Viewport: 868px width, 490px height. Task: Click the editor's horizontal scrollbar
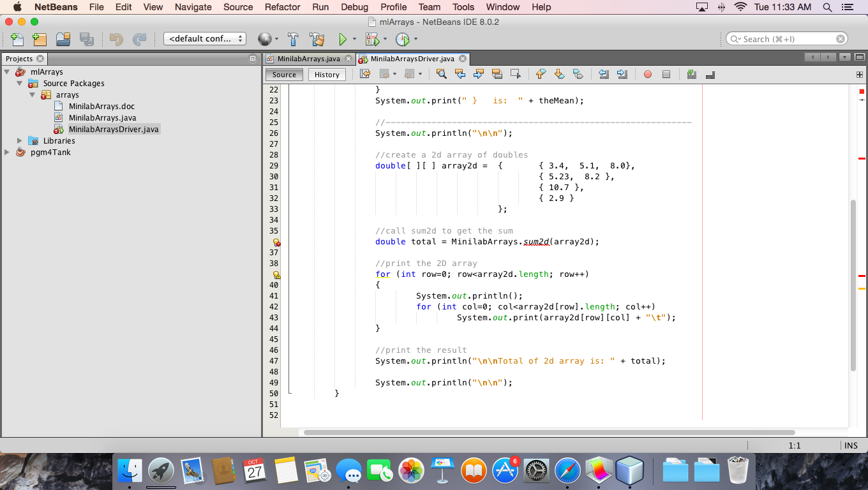(549, 433)
